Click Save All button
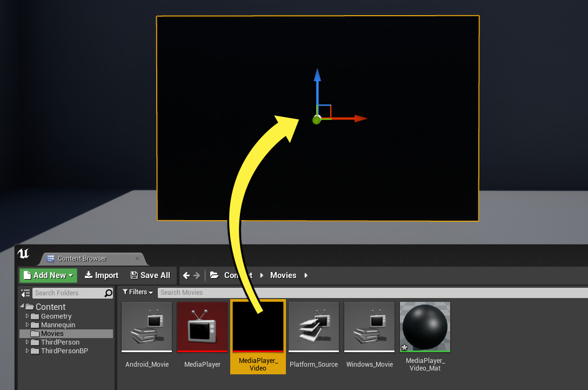This screenshot has height=390, width=588. (x=150, y=275)
